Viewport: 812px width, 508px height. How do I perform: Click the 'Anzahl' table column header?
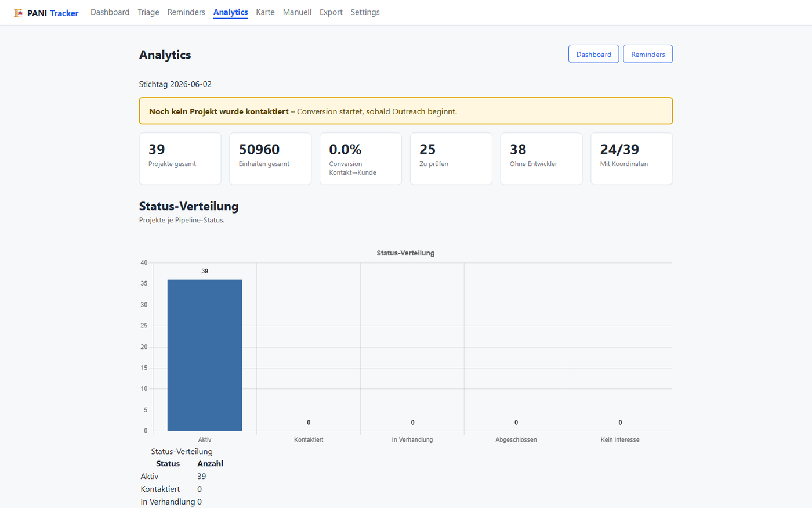tap(210, 464)
